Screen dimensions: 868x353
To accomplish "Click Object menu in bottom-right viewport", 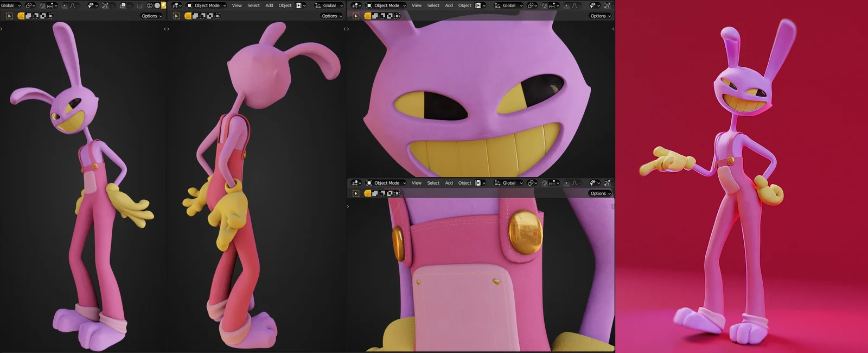I will click(x=465, y=183).
